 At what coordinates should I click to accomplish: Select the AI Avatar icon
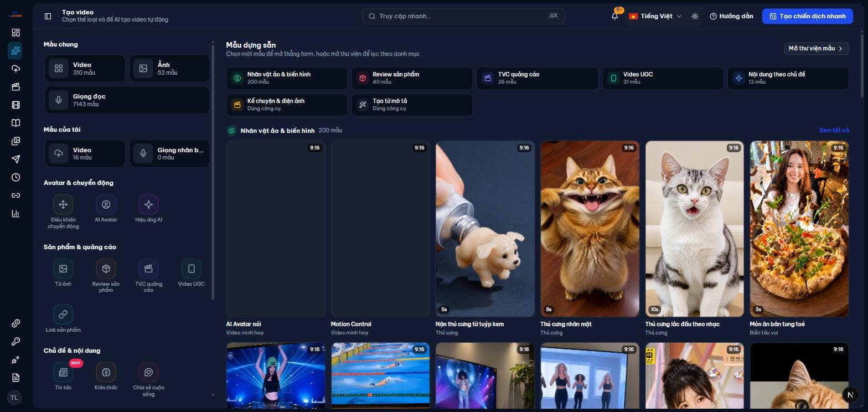106,204
